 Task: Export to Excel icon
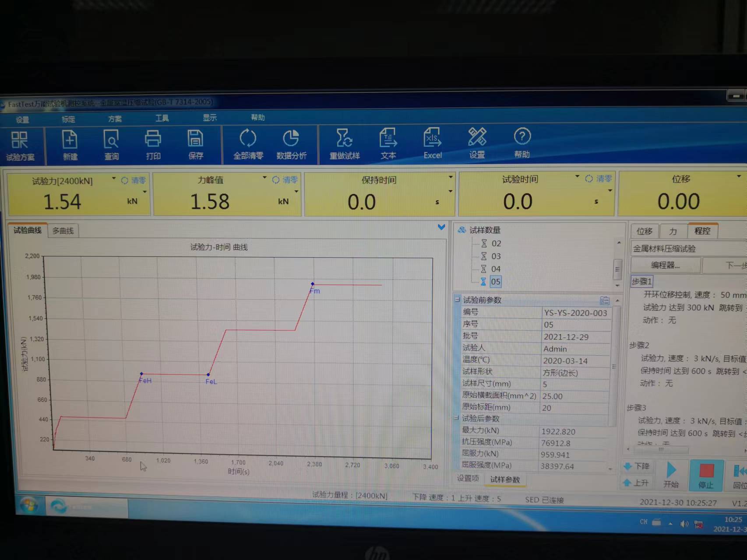coord(433,143)
